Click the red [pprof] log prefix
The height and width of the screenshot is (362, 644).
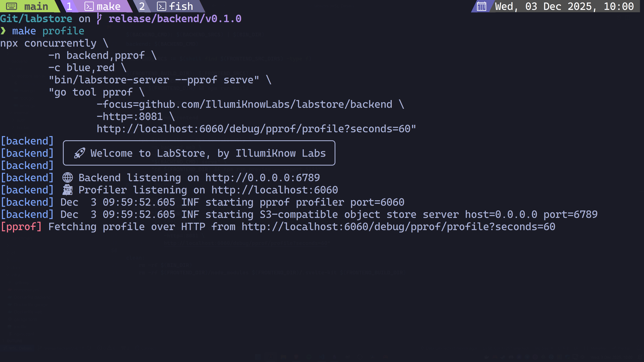pos(21,227)
